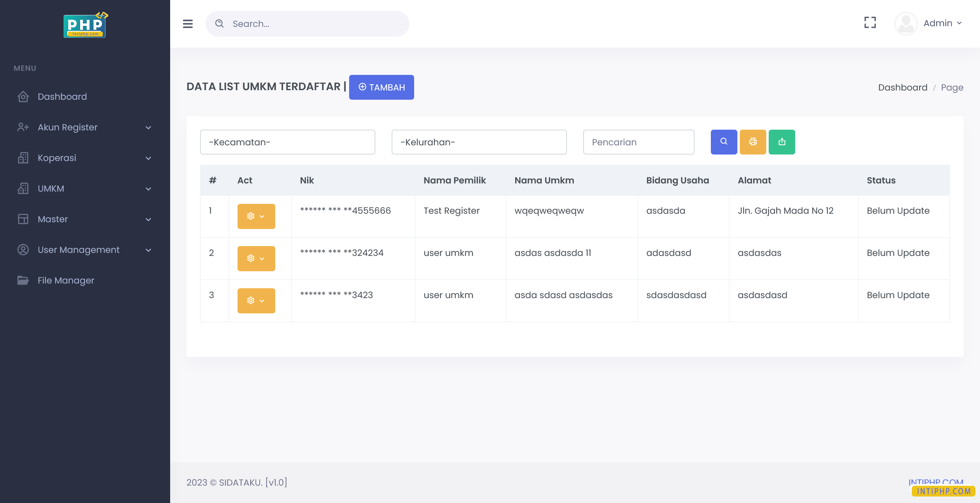The height and width of the screenshot is (503, 980).
Task: Open the File Manager folder icon
Action: coord(23,280)
